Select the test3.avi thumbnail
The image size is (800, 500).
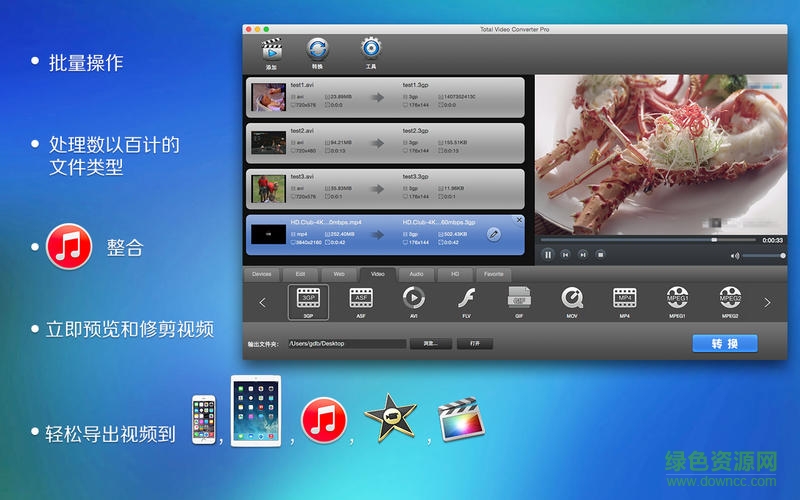268,189
